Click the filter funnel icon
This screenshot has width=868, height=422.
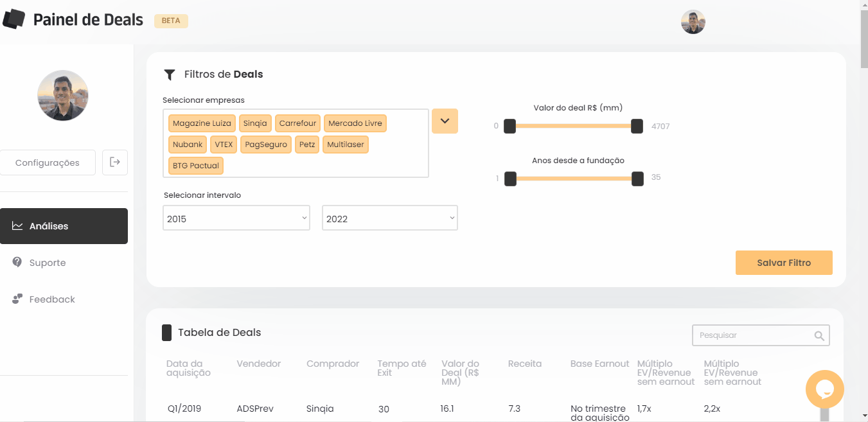point(169,75)
